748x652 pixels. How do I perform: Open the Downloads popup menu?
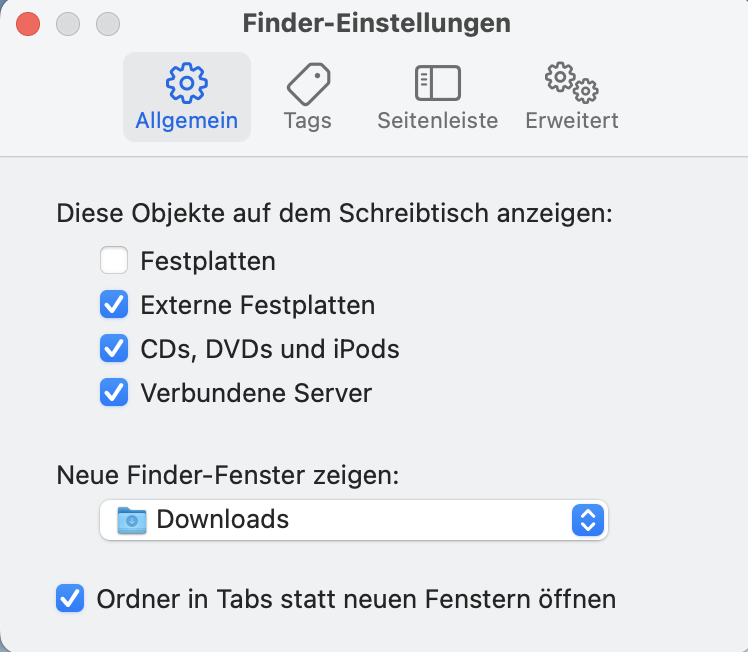tap(353, 520)
